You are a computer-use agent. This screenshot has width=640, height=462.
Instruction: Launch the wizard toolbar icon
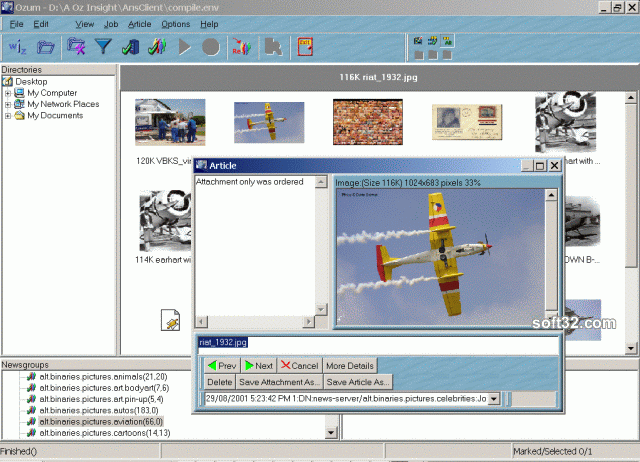[17, 47]
